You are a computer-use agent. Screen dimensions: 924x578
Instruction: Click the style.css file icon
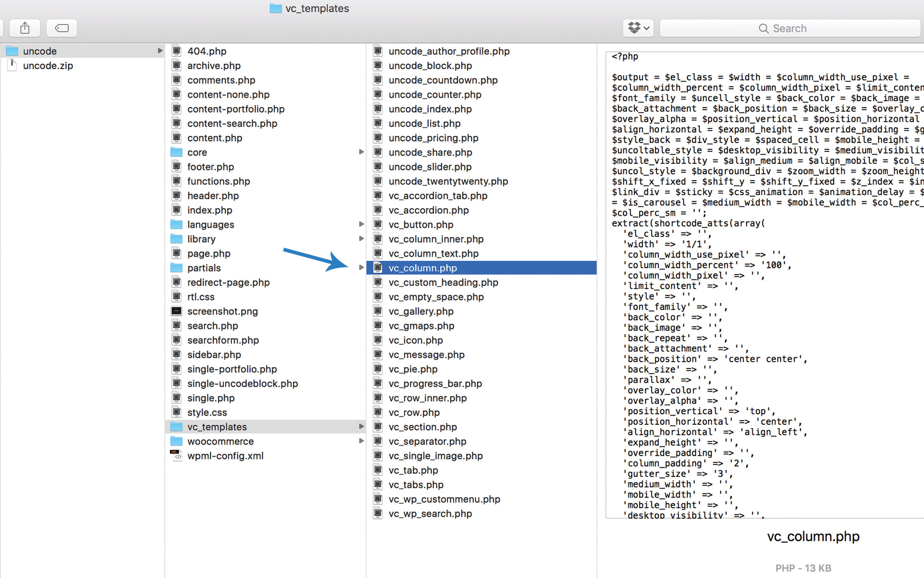[177, 412]
